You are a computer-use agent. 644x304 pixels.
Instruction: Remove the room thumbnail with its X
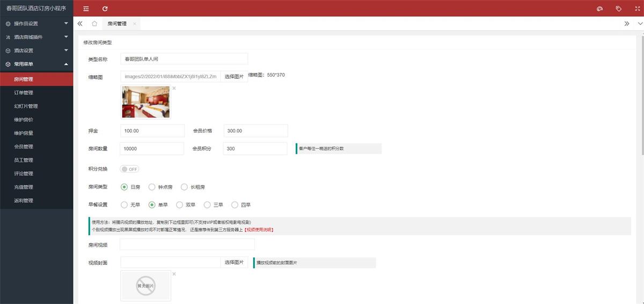(174, 88)
